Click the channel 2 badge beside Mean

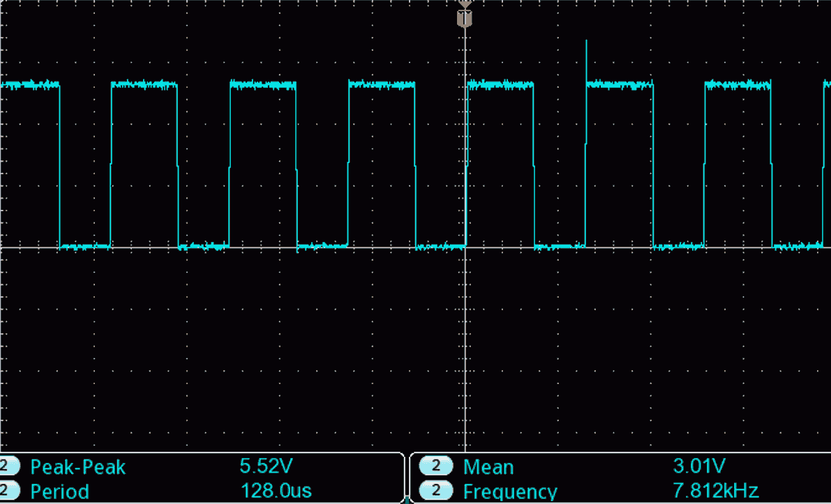tap(436, 466)
